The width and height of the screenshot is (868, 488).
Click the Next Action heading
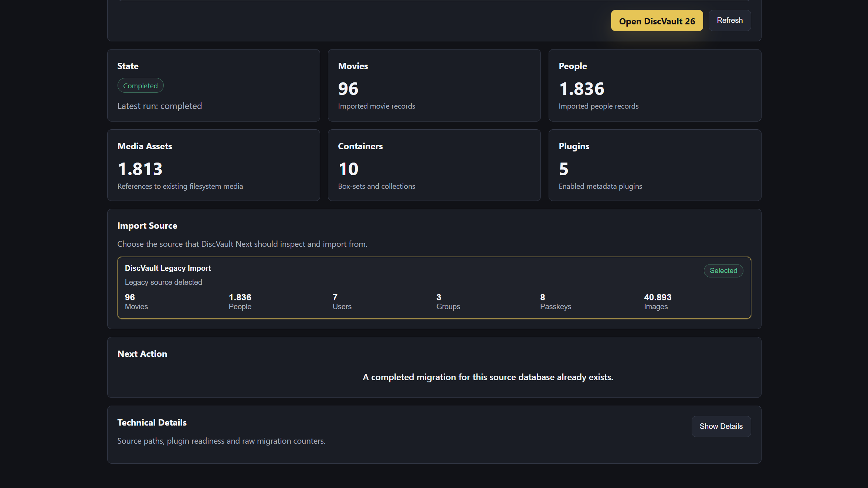(142, 354)
